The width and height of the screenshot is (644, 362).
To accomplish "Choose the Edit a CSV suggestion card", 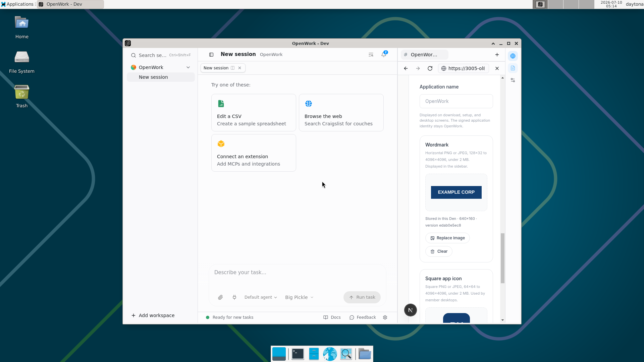I will (254, 113).
